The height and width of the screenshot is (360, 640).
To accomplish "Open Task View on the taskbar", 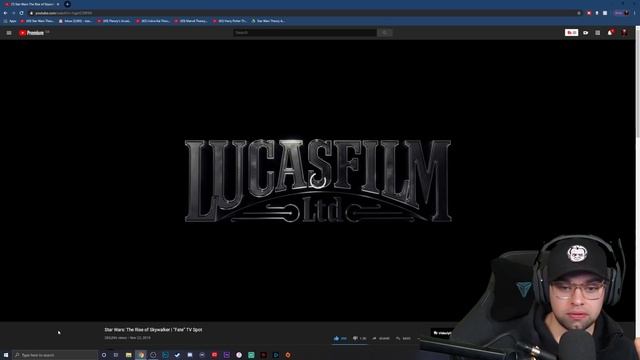I will [116, 355].
